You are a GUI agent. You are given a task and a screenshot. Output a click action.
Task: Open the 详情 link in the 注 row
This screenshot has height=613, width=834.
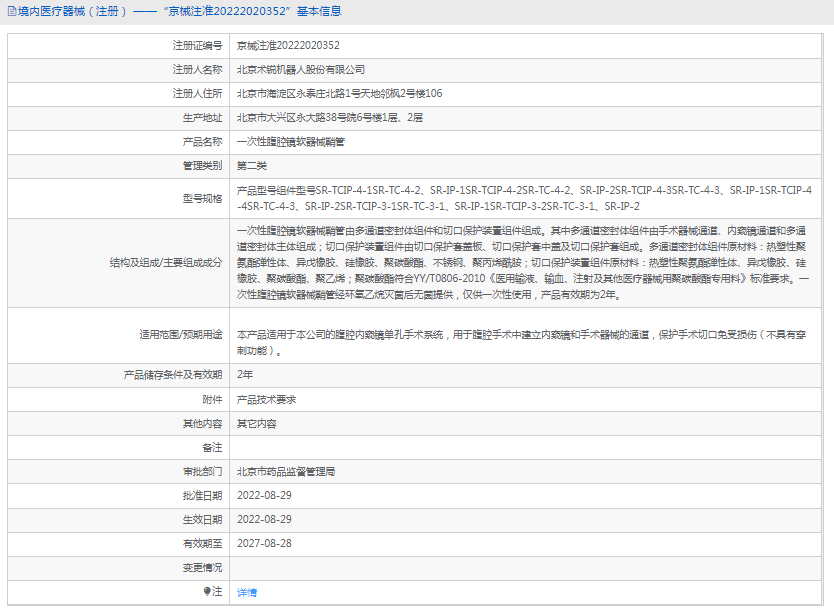[247, 592]
